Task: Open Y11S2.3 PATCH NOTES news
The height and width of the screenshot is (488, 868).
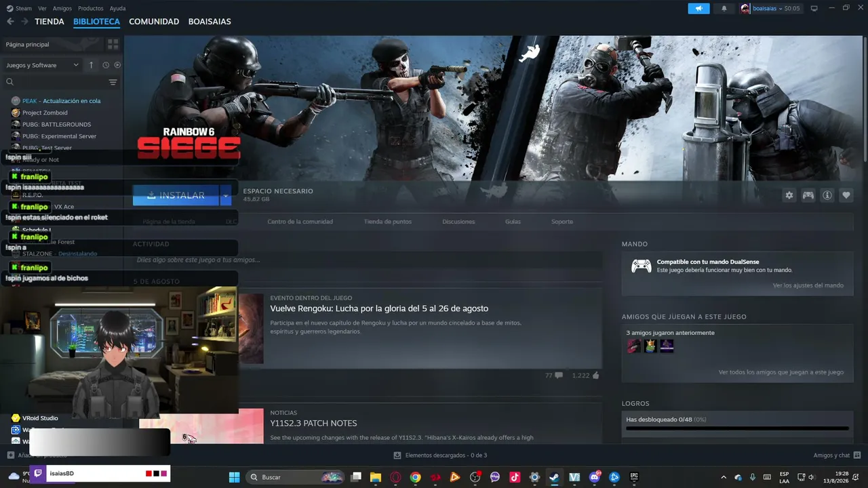Action: (313, 424)
